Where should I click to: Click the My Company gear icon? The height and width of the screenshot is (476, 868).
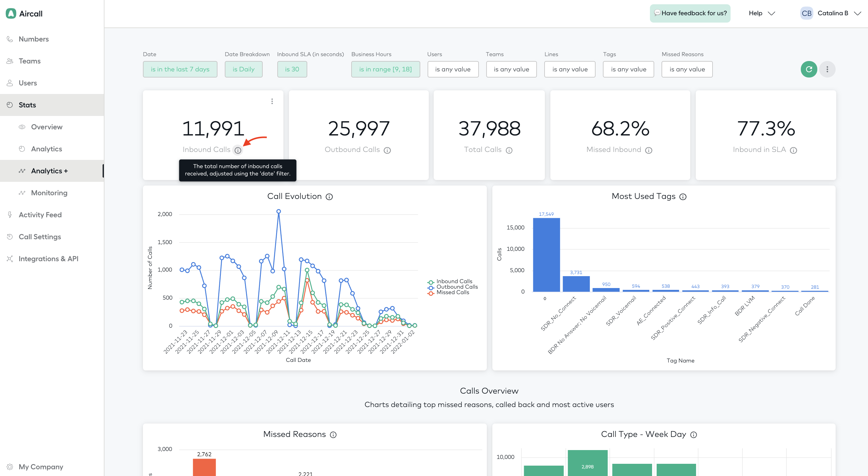pyautogui.click(x=10, y=467)
